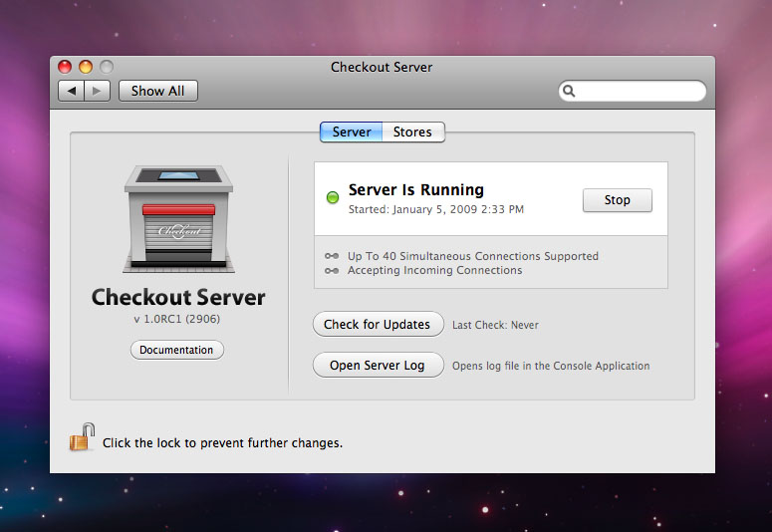Click Check for Updates button
Image resolution: width=772 pixels, height=532 pixels.
[x=379, y=324]
